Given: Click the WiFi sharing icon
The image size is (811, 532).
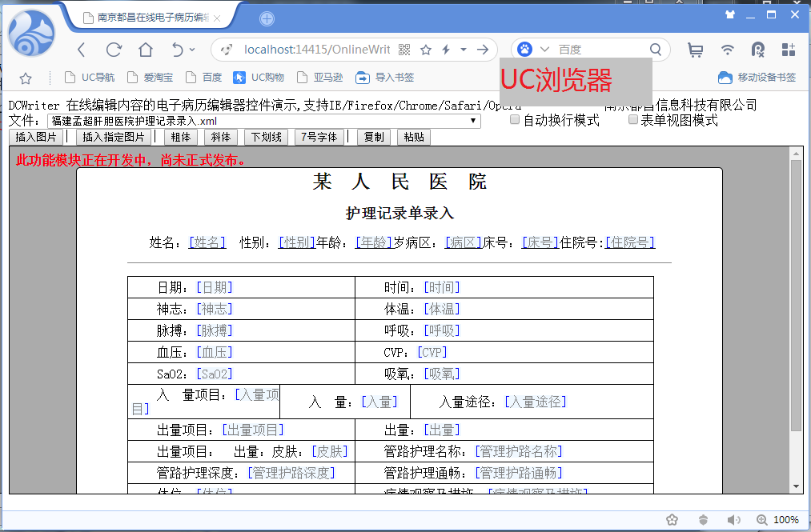Looking at the screenshot, I should [727, 50].
